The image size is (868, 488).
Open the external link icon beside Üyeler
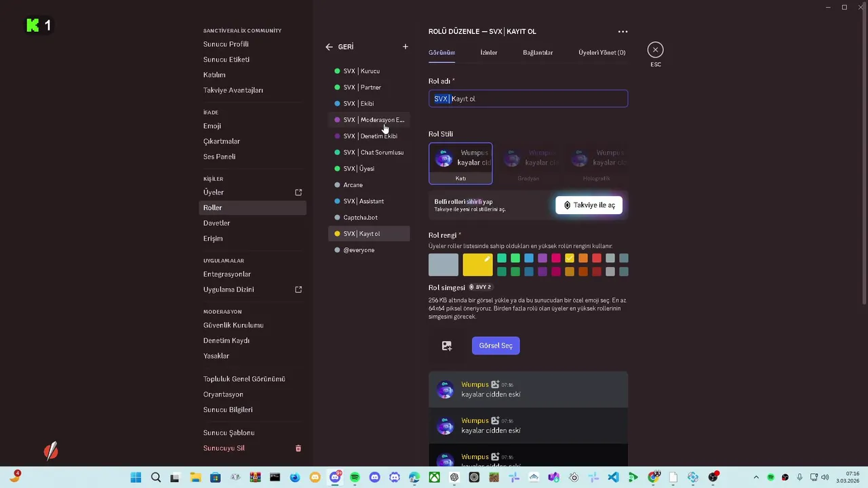pos(298,192)
